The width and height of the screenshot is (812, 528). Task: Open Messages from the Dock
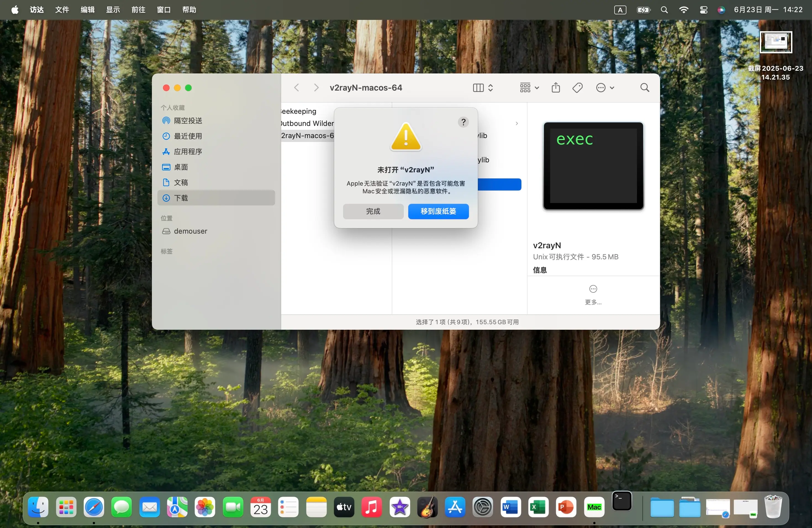tap(122, 507)
